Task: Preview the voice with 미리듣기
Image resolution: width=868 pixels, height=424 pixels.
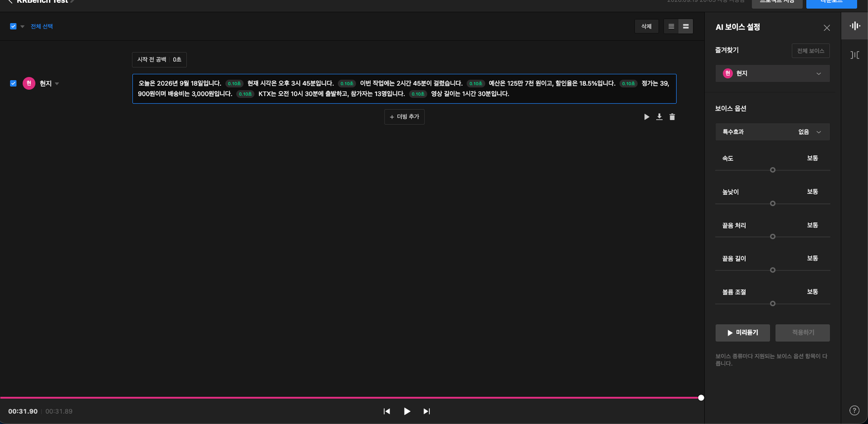Action: [743, 332]
